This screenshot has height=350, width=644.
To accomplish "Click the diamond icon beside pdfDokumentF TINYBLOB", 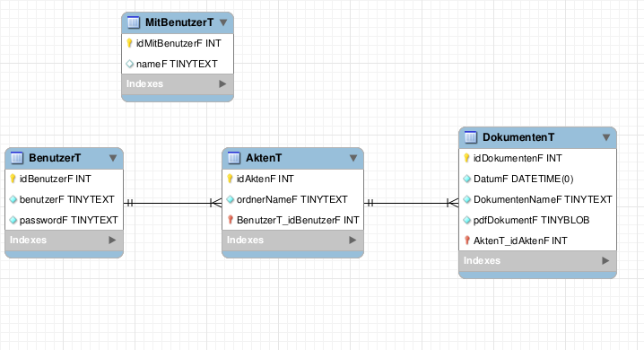I will (467, 220).
